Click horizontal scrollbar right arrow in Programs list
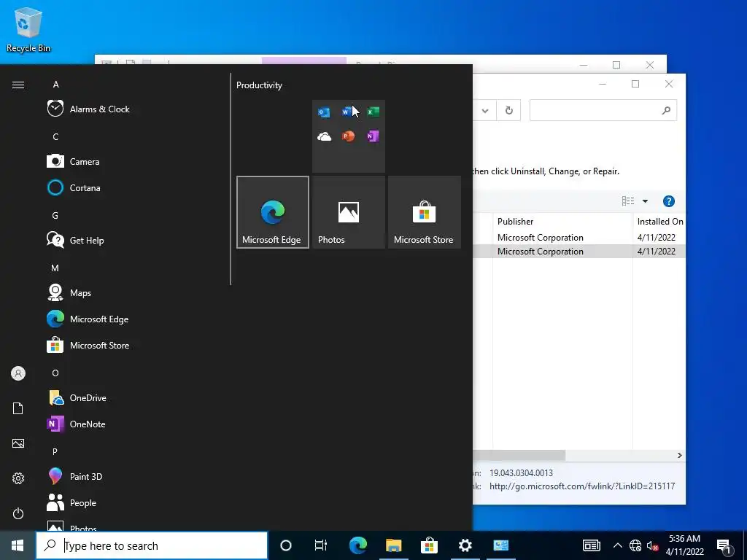This screenshot has width=747, height=560. (x=680, y=455)
